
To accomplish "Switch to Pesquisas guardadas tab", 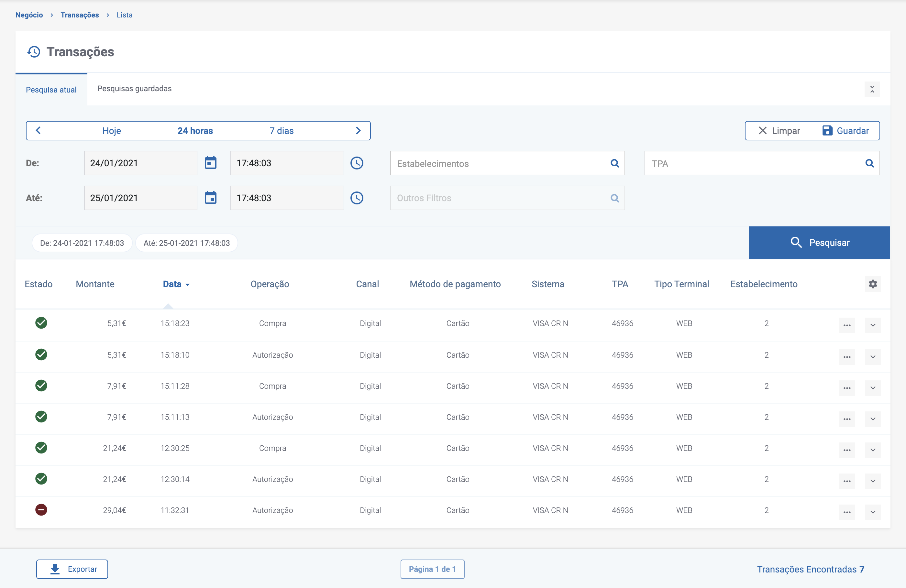I will click(x=134, y=88).
